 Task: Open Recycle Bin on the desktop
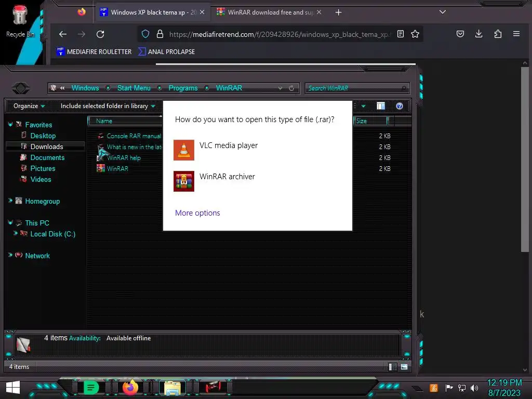pyautogui.click(x=20, y=21)
